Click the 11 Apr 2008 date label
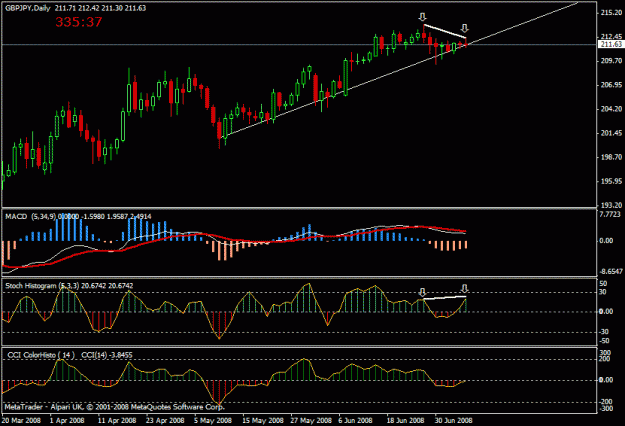Image resolution: width=625 pixels, height=426 pixels. (x=117, y=420)
